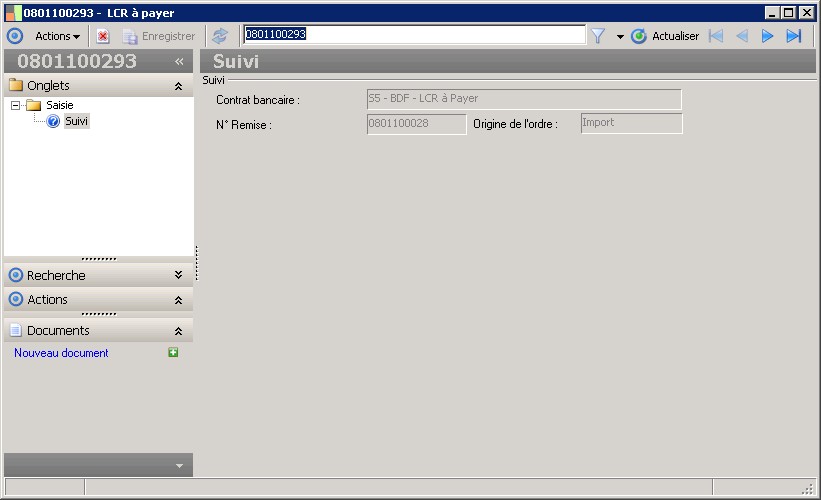Screen dimensions: 821x500
Task: Click the question mark icon beside Suivi
Action: point(53,121)
